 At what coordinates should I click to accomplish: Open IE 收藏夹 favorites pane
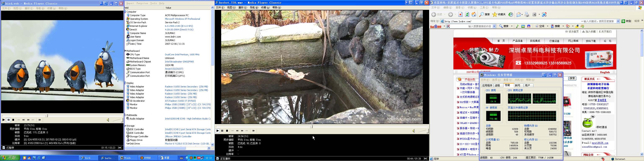click(x=499, y=14)
